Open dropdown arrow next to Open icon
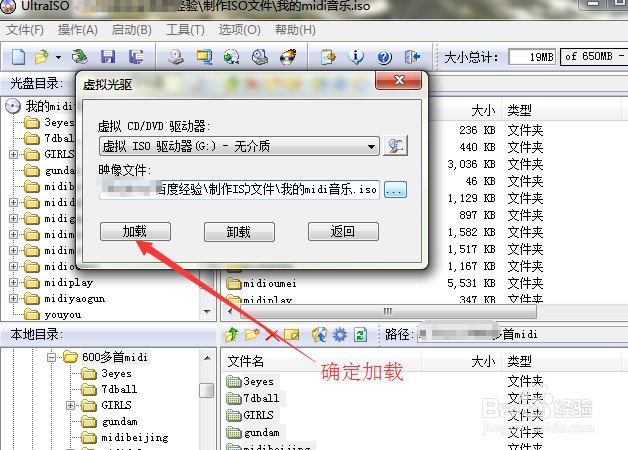Screen dimensions: 628x450 (x=58, y=57)
